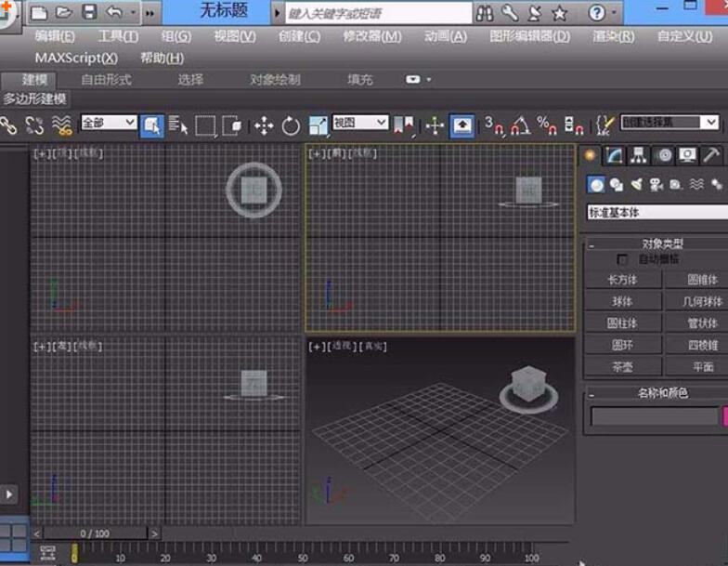The width and height of the screenshot is (728, 566).
Task: Click the Save file icon
Action: point(89,13)
